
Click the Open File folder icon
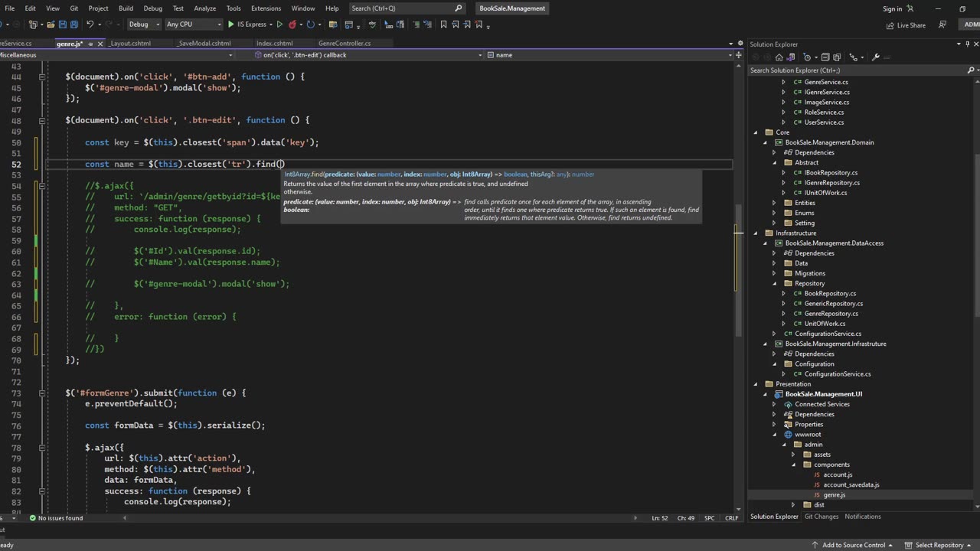point(51,24)
